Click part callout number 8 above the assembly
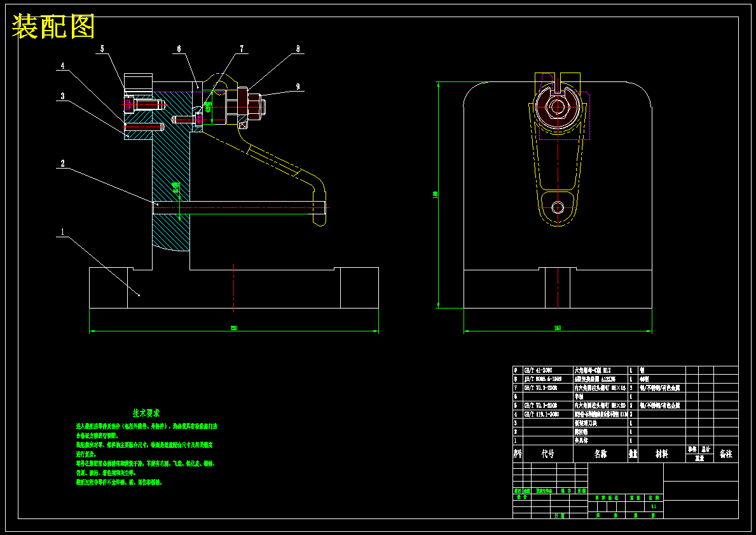 pos(298,49)
